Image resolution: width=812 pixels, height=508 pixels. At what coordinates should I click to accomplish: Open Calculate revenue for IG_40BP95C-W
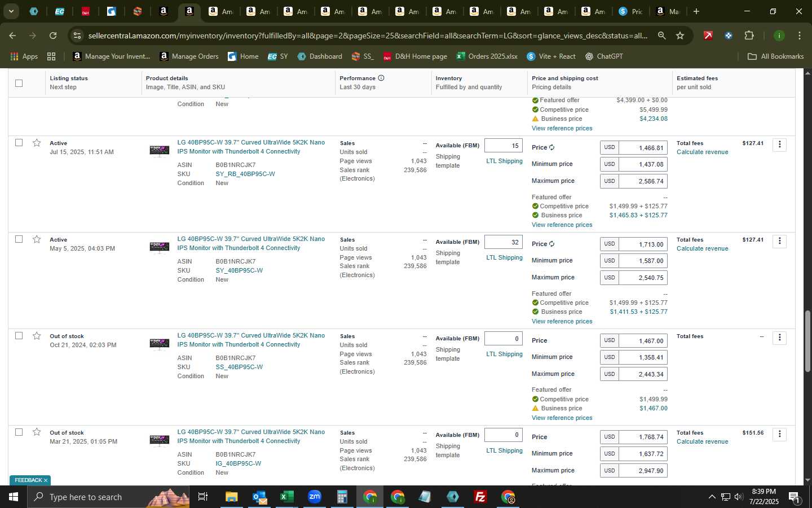[702, 441]
